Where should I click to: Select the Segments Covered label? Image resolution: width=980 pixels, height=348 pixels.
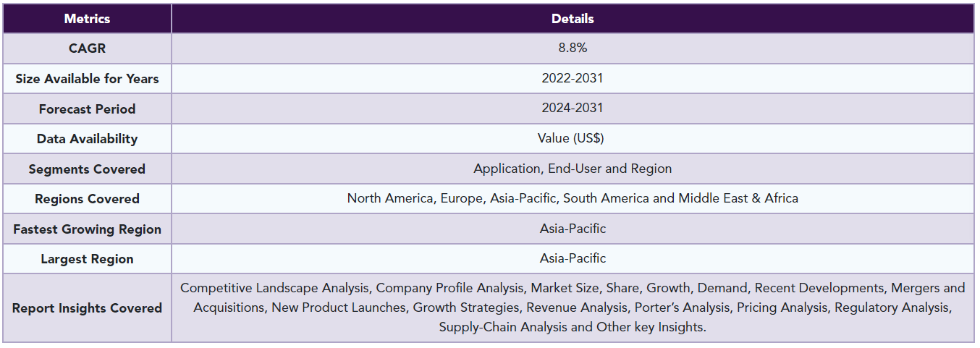point(87,169)
